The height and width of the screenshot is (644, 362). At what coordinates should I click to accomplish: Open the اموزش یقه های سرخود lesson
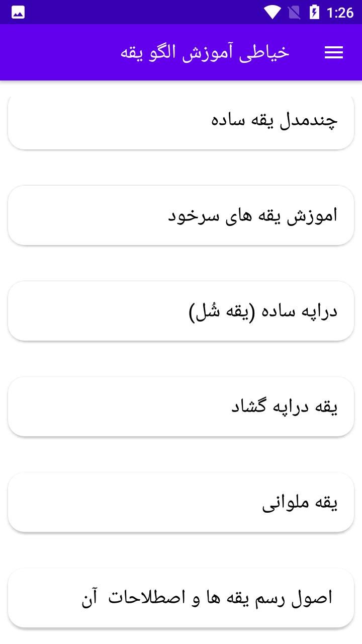tap(181, 215)
